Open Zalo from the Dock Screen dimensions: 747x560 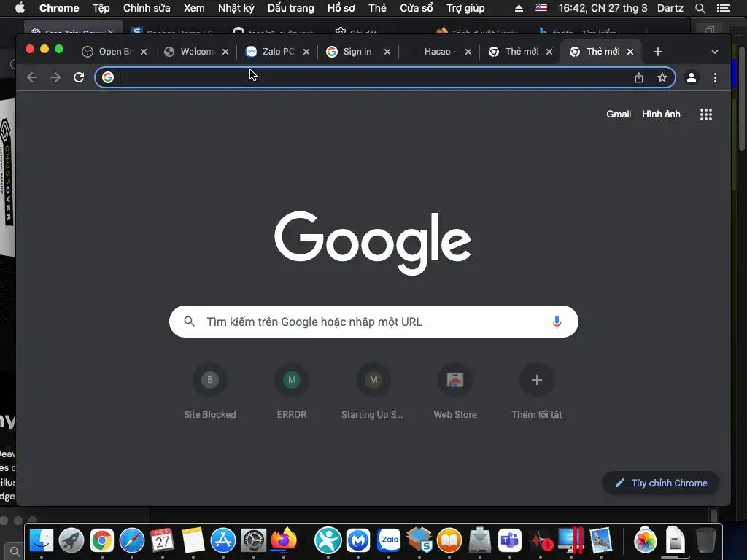click(x=389, y=541)
